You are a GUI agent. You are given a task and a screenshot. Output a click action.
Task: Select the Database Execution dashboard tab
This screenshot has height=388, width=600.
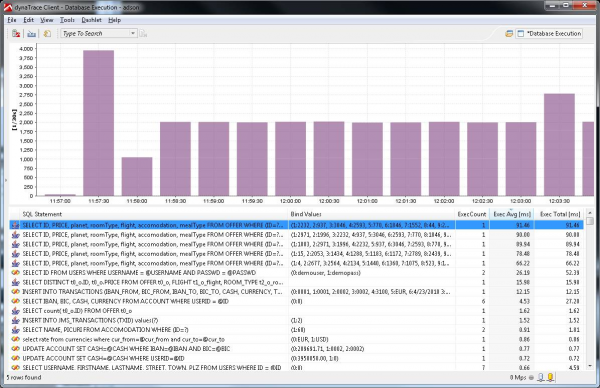tap(549, 34)
